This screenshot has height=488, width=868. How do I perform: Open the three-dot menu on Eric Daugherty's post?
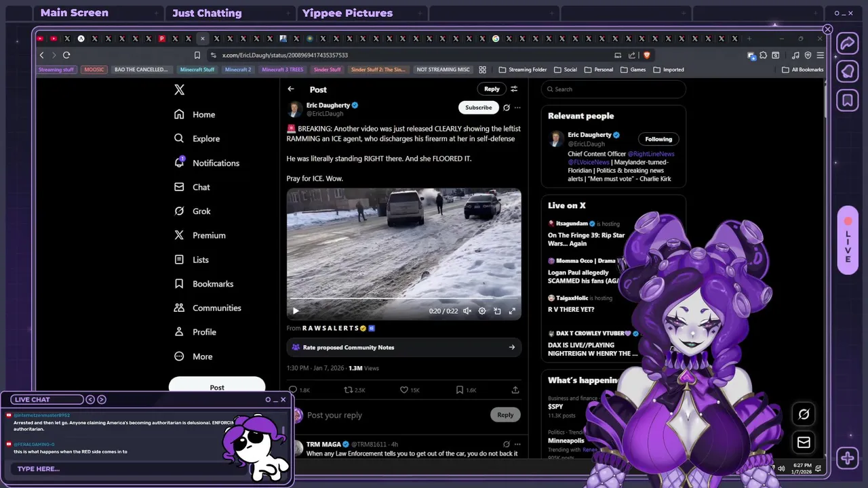[x=517, y=107]
